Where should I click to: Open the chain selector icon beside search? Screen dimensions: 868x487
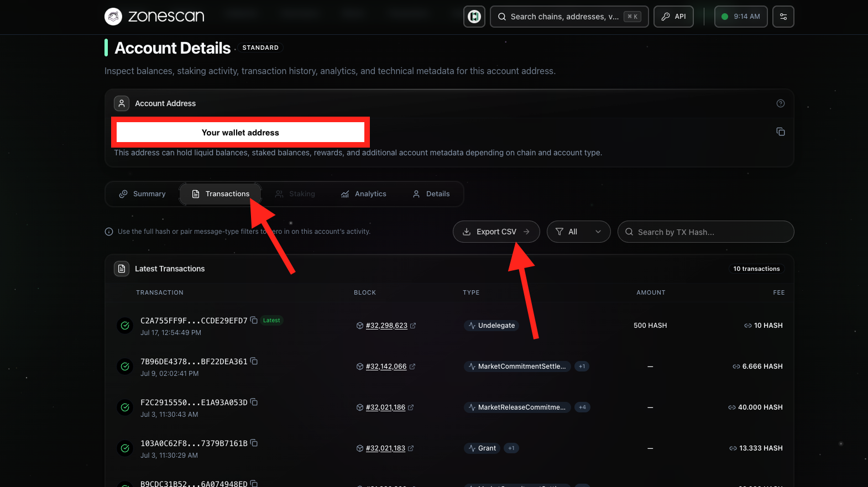click(x=474, y=17)
